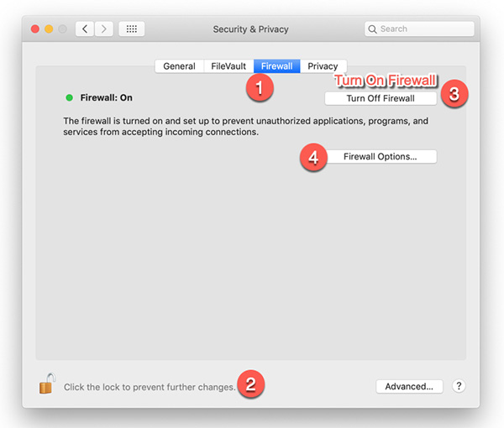Click the red number 3 badge

[454, 93]
